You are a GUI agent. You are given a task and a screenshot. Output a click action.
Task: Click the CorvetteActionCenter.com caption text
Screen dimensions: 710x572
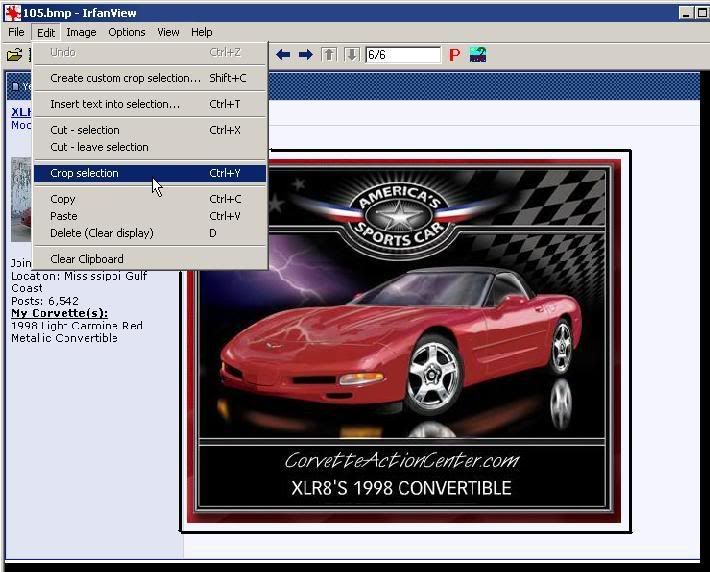(402, 461)
